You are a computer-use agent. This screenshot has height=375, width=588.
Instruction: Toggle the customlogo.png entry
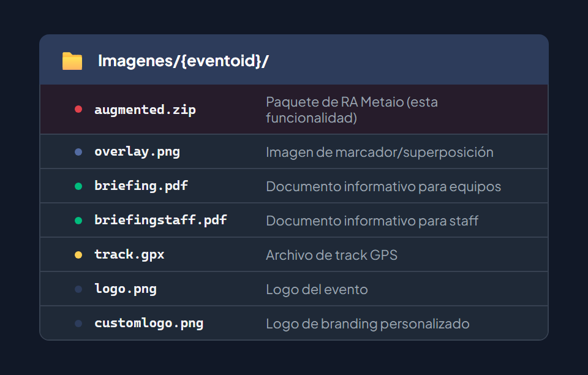(294, 323)
